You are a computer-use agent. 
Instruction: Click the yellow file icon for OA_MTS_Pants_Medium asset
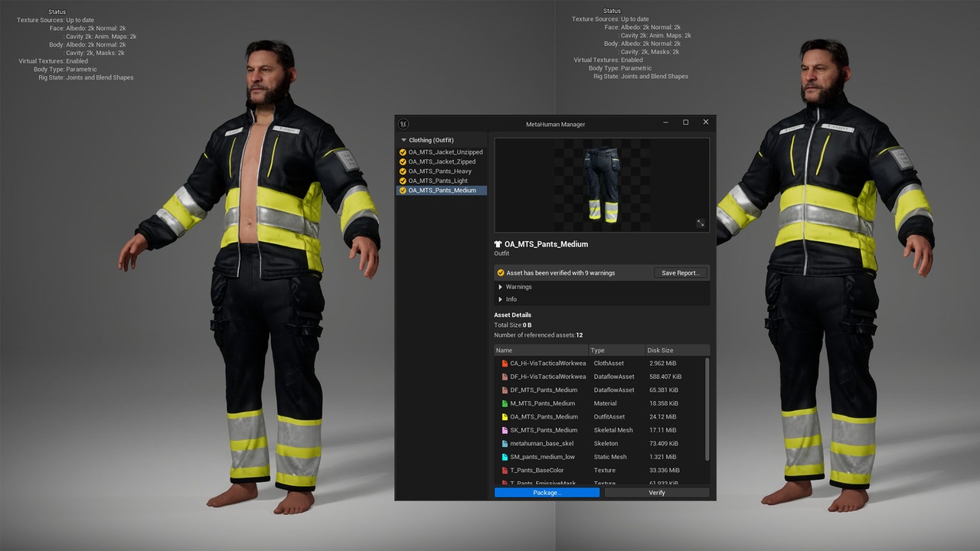pyautogui.click(x=505, y=417)
